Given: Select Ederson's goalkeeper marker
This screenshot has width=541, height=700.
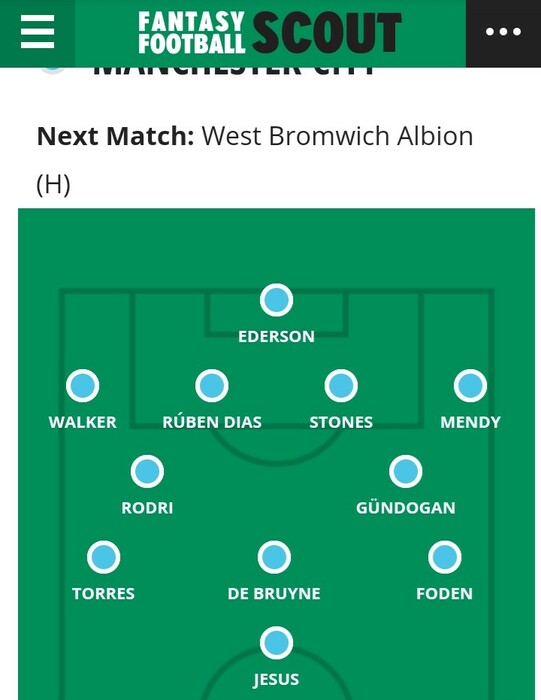Looking at the screenshot, I should 276,300.
